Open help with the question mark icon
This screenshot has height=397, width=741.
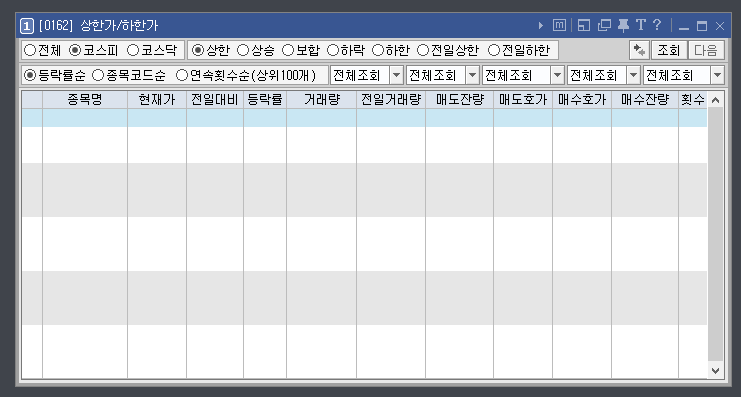pos(657,25)
